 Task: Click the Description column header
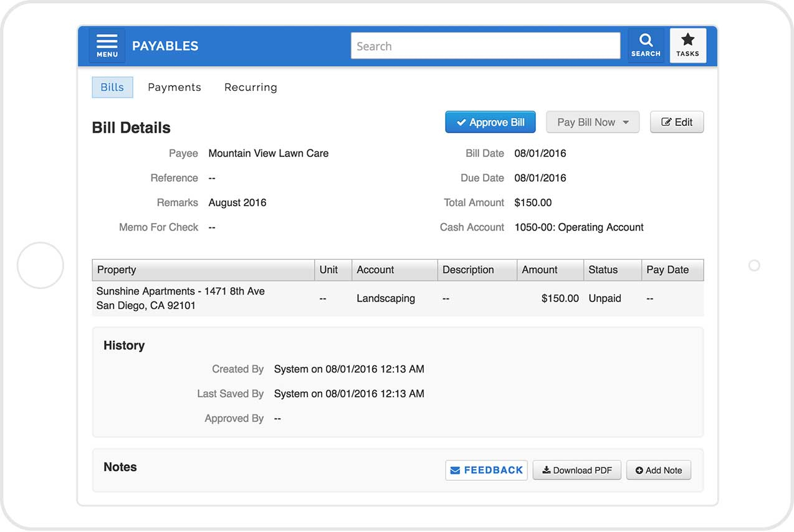(477, 270)
